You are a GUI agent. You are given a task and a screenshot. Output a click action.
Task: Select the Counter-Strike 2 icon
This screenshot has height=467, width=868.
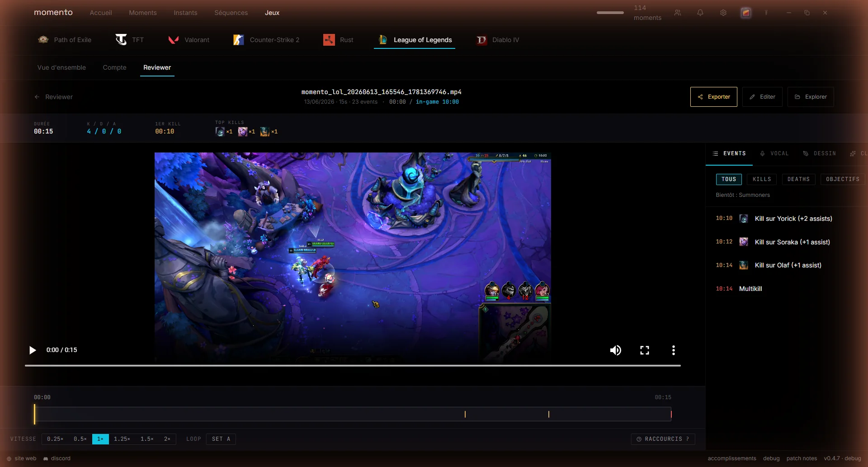[239, 40]
